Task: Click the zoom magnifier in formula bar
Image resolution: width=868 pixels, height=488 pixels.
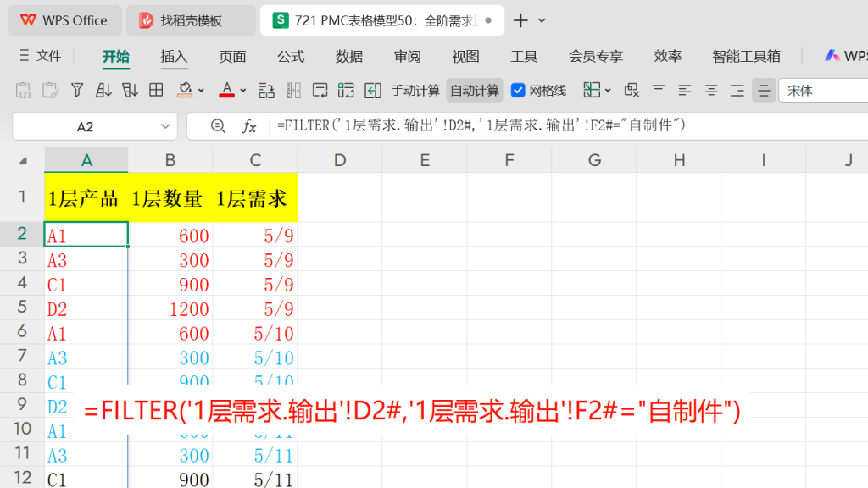Action: 218,127
